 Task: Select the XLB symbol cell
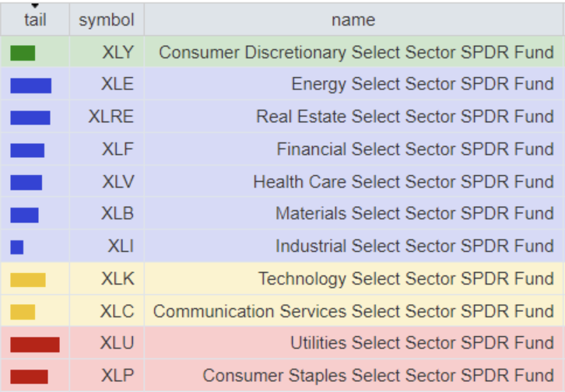pyautogui.click(x=118, y=214)
